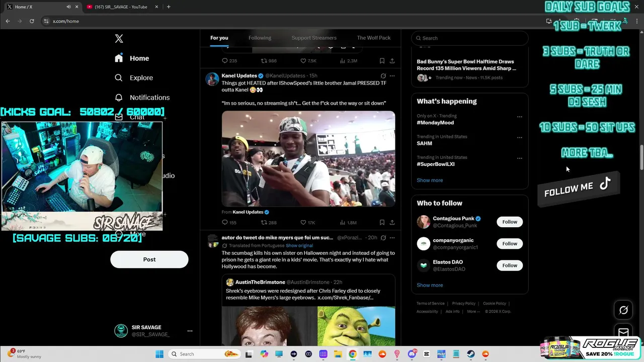Open the Home page from the sidebar
The width and height of the screenshot is (644, 362).
tap(132, 58)
